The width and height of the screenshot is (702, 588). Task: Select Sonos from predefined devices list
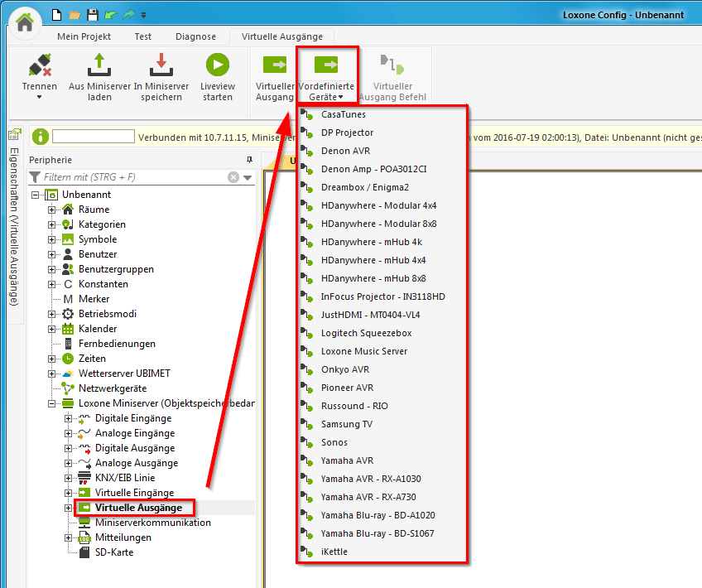coord(334,442)
